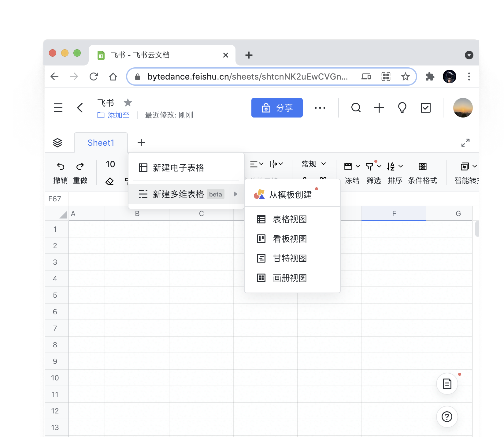Open the three-dot more options menu

coord(320,108)
